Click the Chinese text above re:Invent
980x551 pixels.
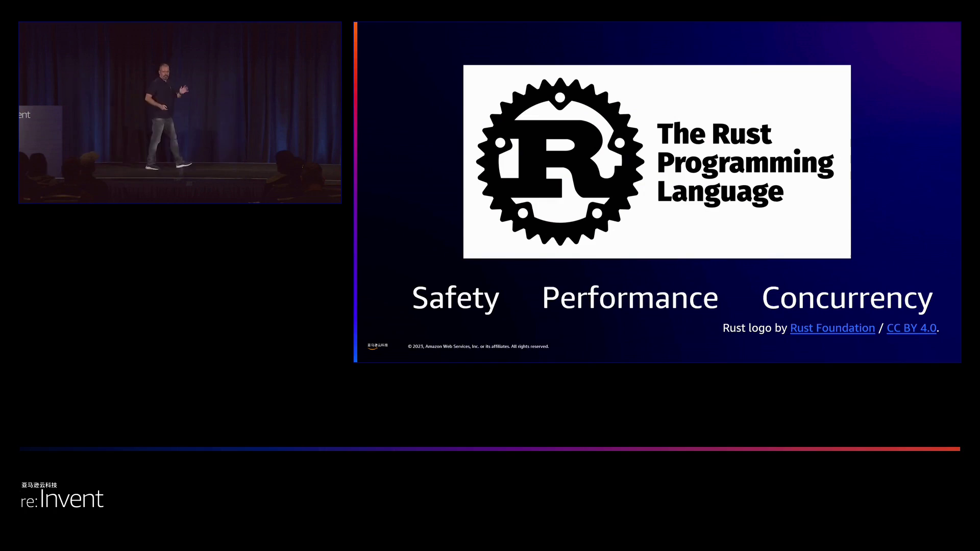[x=39, y=485]
